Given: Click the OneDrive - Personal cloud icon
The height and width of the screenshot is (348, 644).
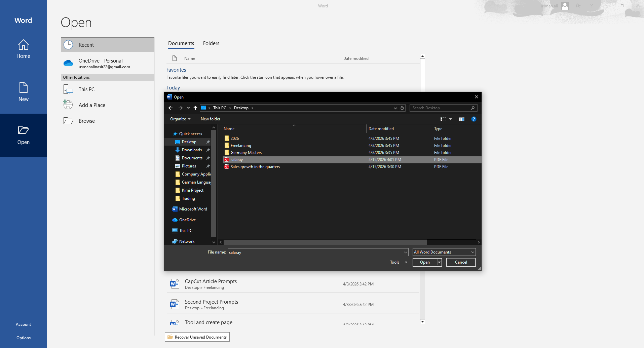Looking at the screenshot, I should coord(68,63).
